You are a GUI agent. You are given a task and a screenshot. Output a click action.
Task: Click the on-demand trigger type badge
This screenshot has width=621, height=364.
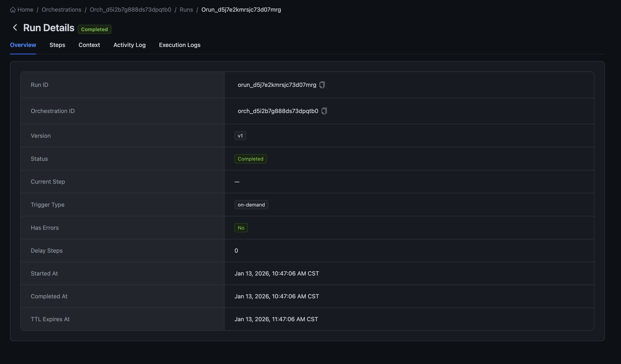251,205
